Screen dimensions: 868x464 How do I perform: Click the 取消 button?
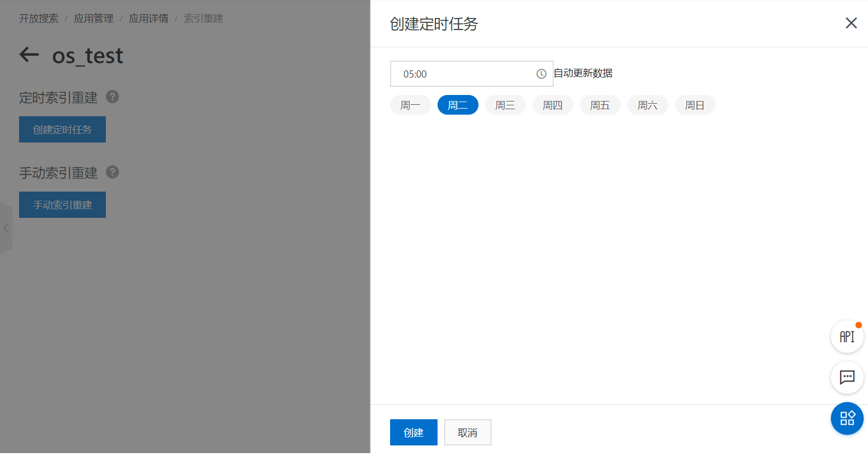click(468, 432)
